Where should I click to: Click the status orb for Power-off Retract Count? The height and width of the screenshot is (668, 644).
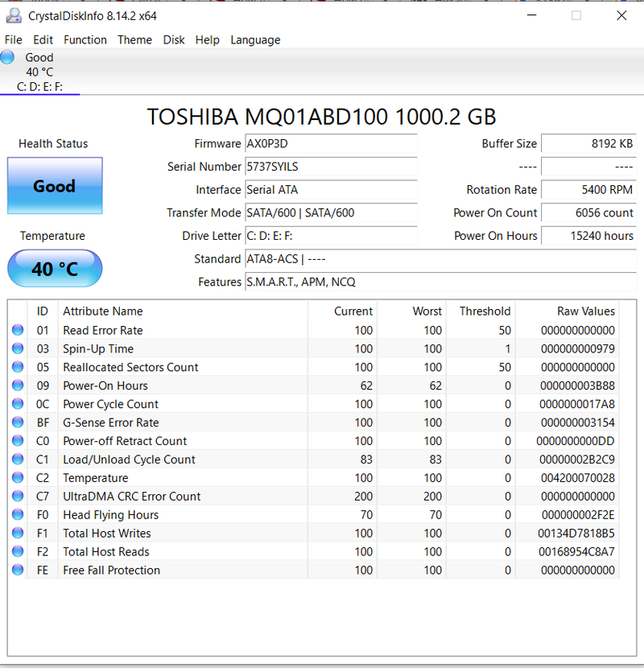(18, 441)
